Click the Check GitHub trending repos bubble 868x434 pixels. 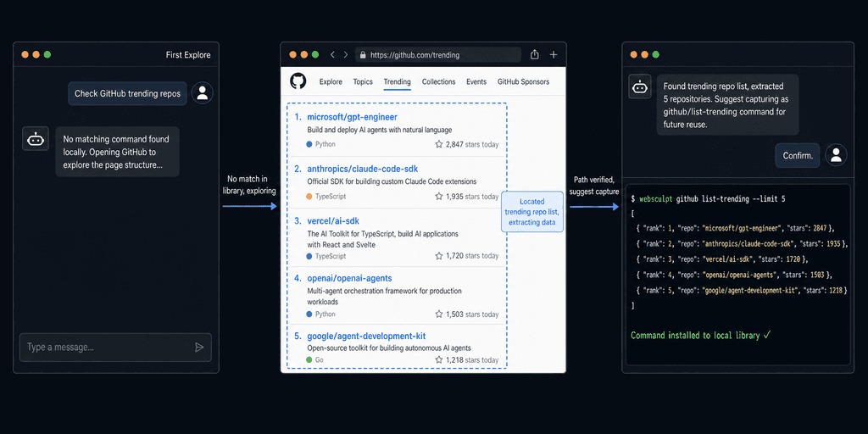click(127, 93)
